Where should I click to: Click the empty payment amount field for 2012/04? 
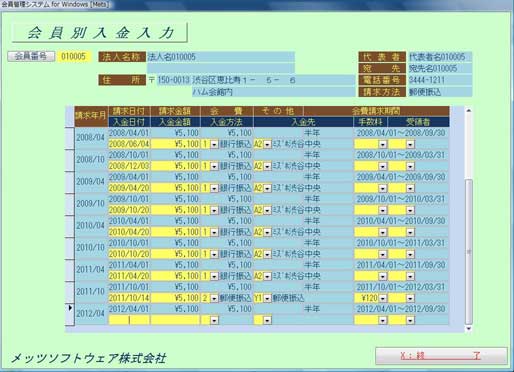coord(175,320)
